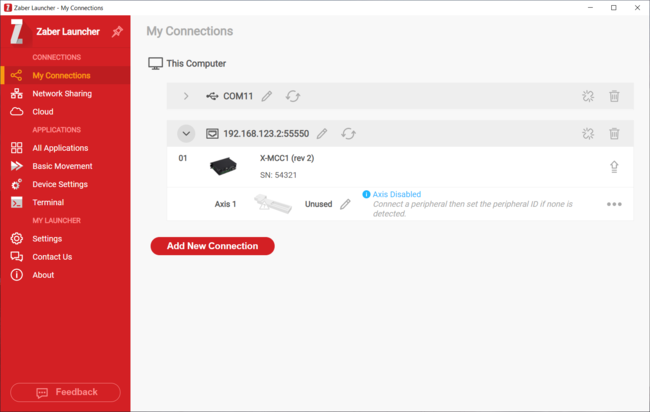Go to the Basic Movement application
The image size is (650, 412).
pyautogui.click(x=62, y=166)
